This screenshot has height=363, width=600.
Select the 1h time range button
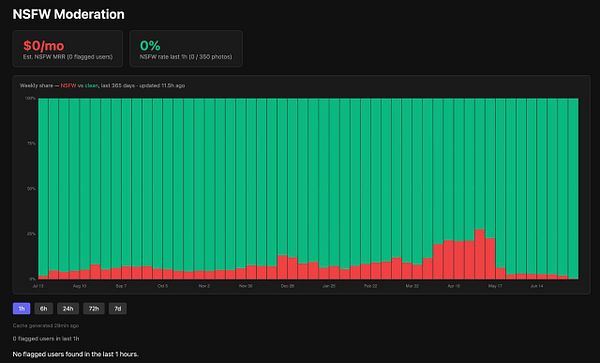pyautogui.click(x=21, y=308)
